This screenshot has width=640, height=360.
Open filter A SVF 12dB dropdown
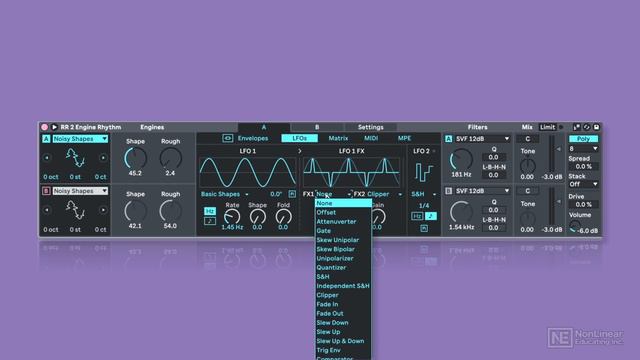coord(483,139)
